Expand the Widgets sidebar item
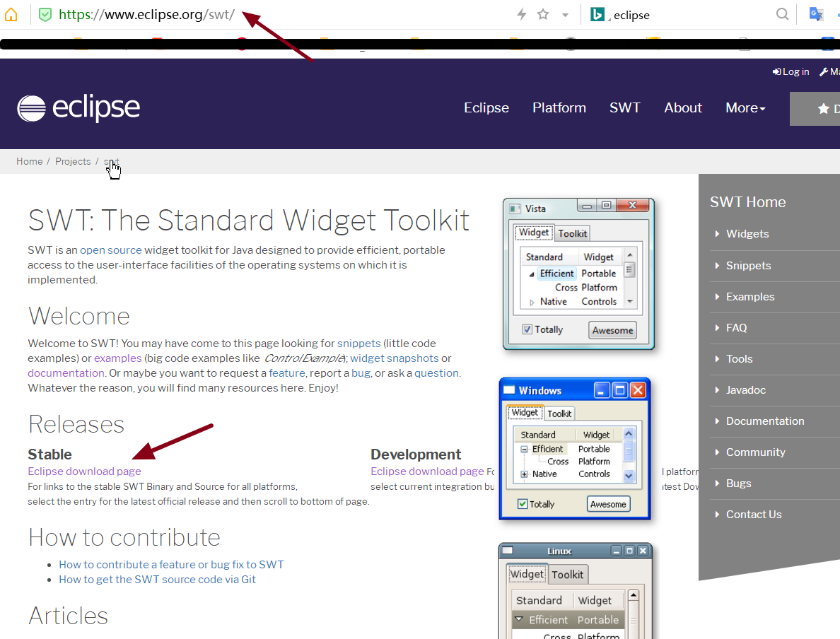The height and width of the screenshot is (639, 840). pyautogui.click(x=747, y=234)
